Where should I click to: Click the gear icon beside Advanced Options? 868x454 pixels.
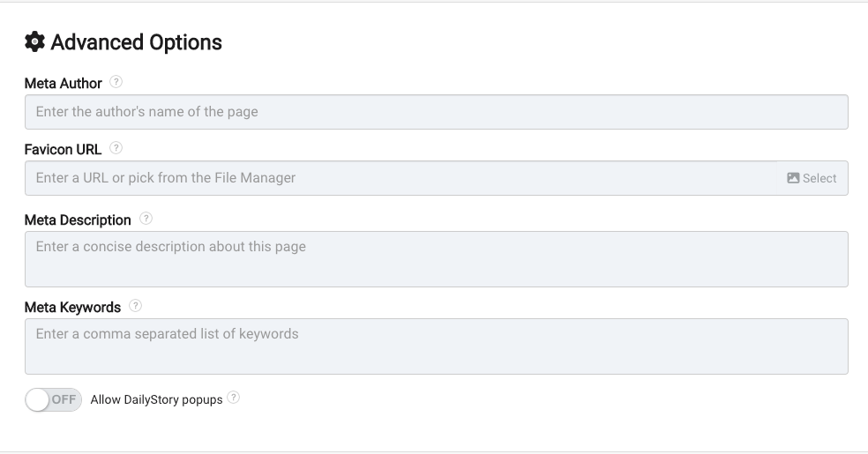click(34, 42)
